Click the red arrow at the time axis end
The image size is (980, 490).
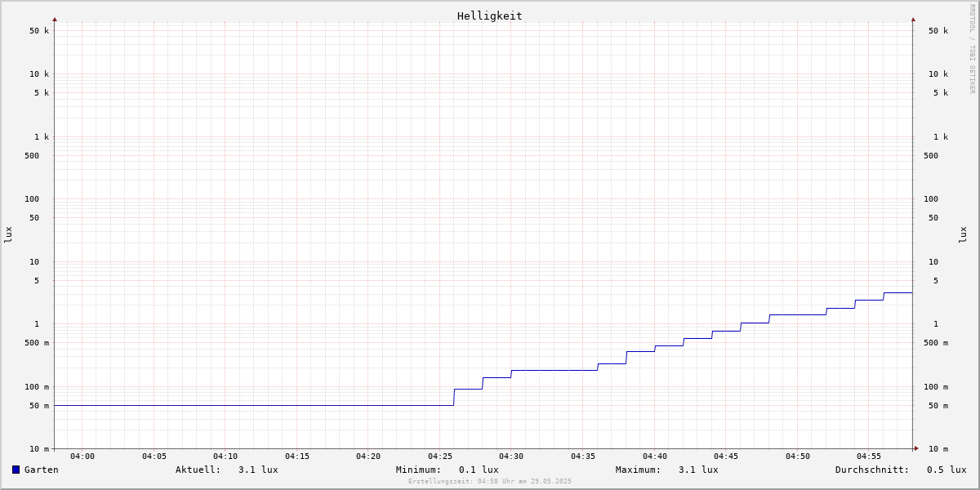[x=916, y=448]
